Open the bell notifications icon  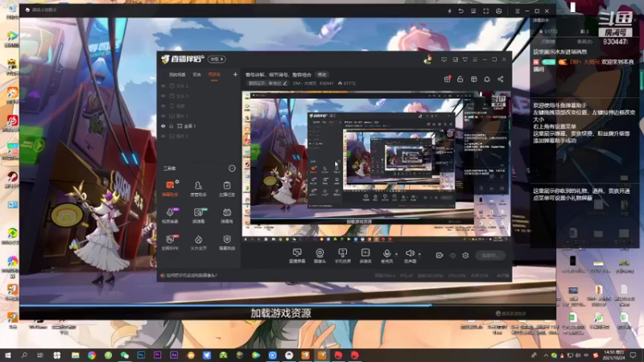click(487, 79)
